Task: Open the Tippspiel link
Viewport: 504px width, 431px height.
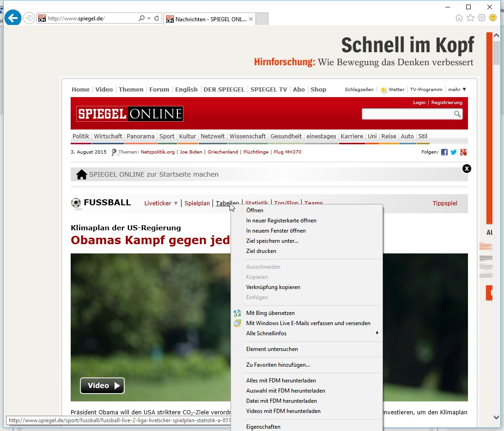Action: point(445,203)
